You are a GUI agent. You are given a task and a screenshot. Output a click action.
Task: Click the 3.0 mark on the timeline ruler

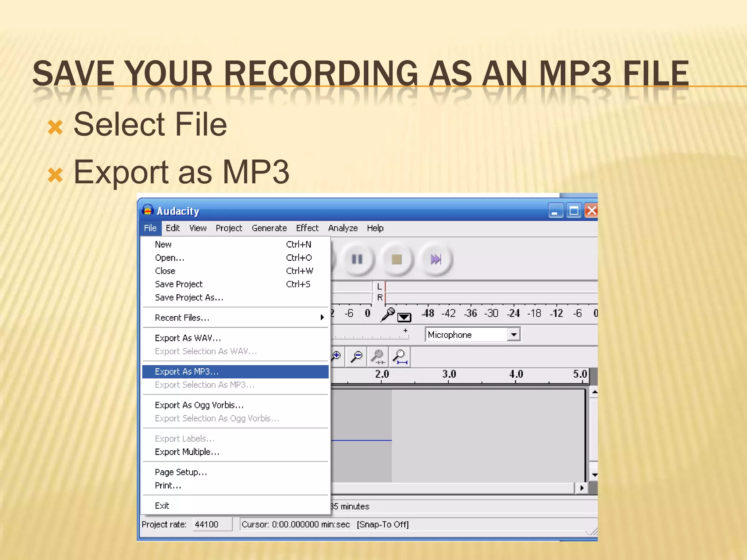tap(449, 374)
